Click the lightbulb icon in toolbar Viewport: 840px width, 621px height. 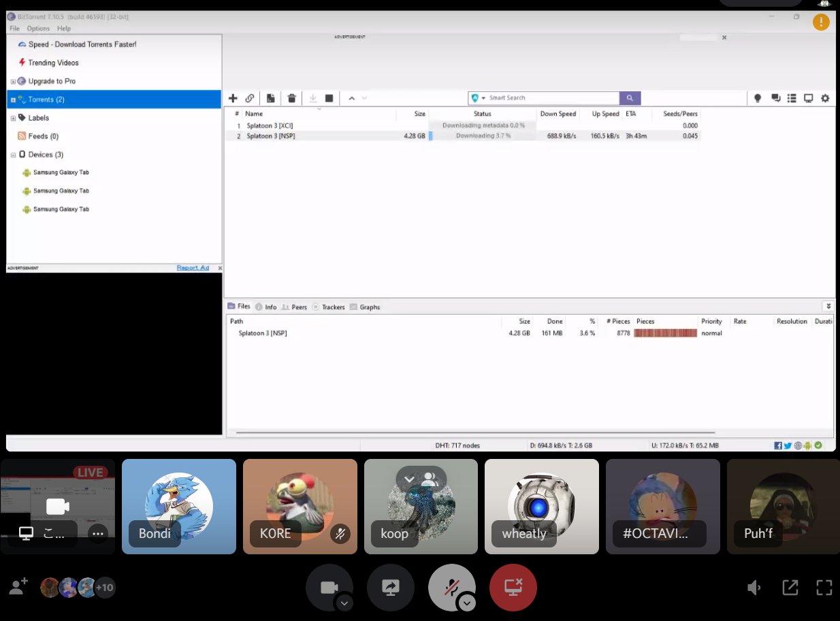757,98
